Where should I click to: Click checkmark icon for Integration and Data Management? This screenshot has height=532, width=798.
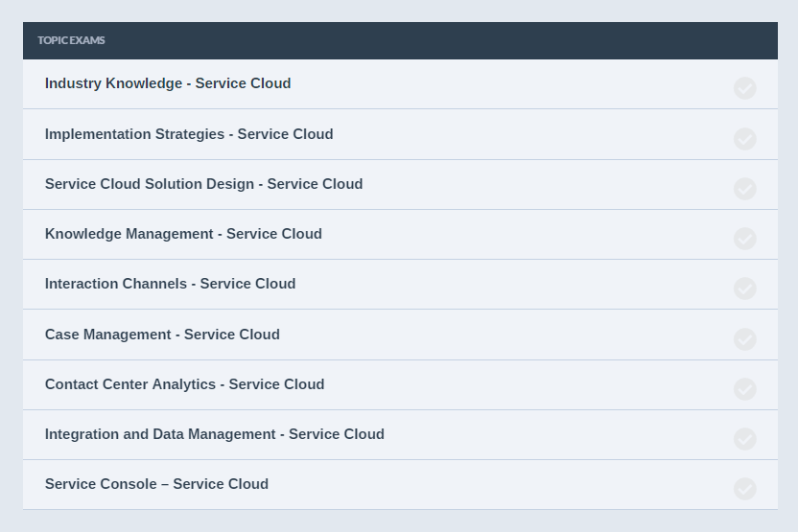click(745, 439)
